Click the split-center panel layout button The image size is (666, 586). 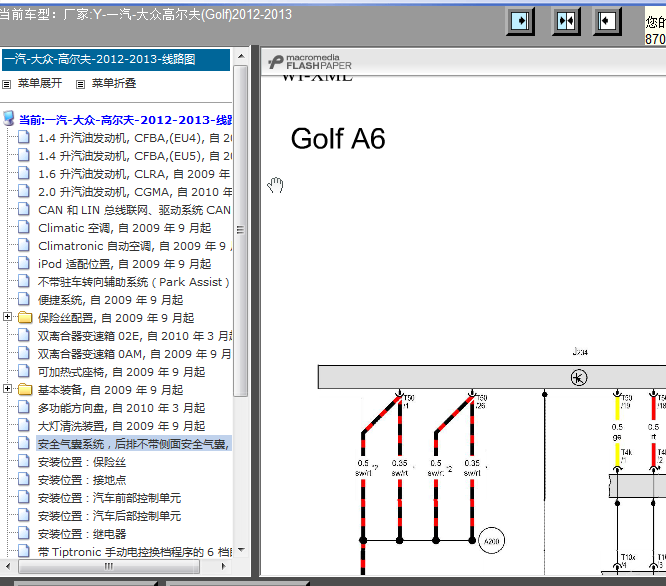click(x=566, y=21)
